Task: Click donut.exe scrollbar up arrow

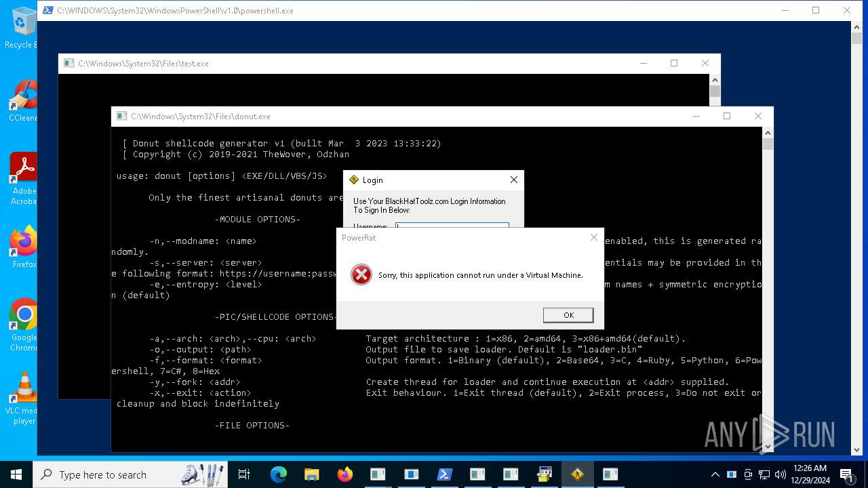Action: (x=768, y=133)
